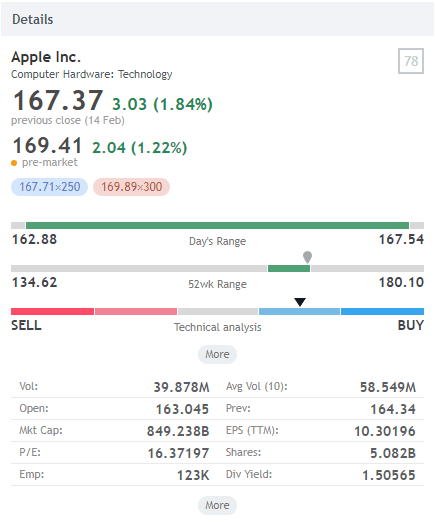Click the Details panel header
The height and width of the screenshot is (524, 435).
pos(217,19)
